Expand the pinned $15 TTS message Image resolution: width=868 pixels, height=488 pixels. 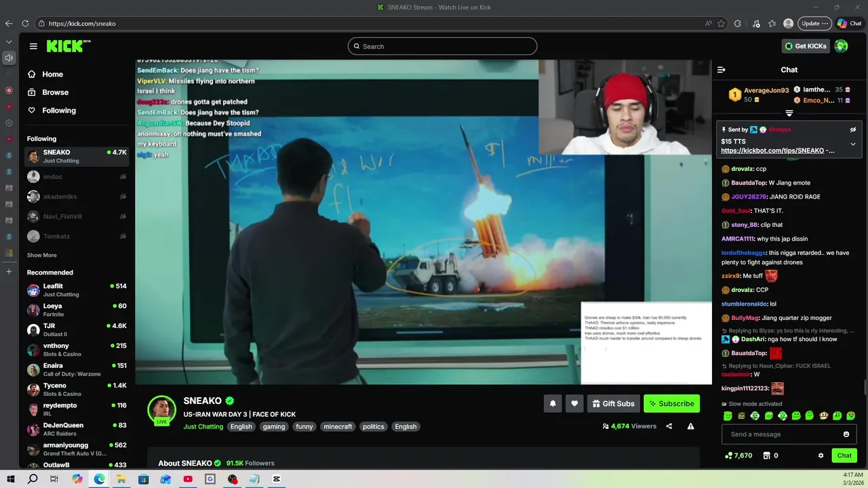point(853,144)
